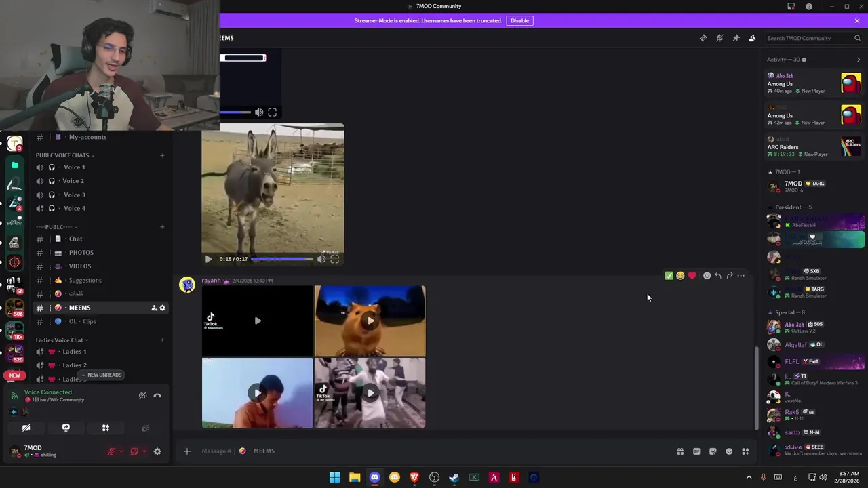This screenshot has width=868, height=488.
Task: Reply to rayanh's message
Action: [x=718, y=276]
